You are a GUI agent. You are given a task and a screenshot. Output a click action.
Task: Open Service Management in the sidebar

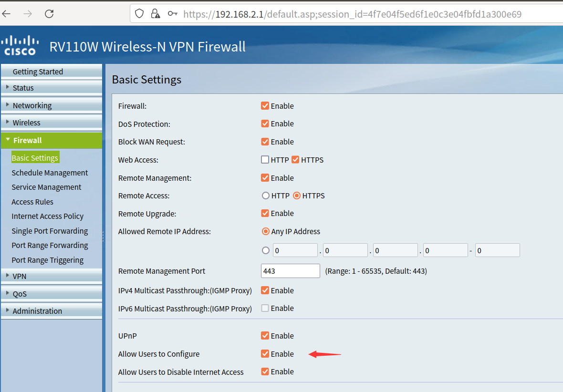coord(46,187)
